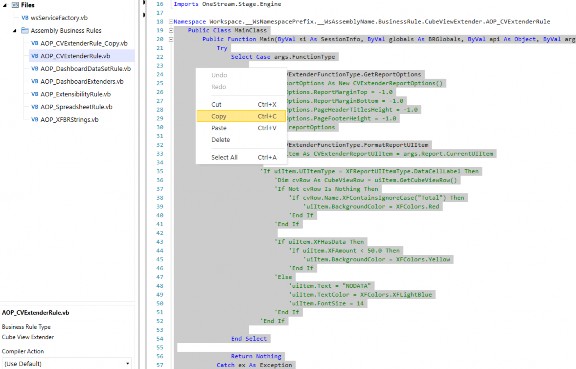
Task: Choose Select All in the context menu
Action: tap(241, 157)
